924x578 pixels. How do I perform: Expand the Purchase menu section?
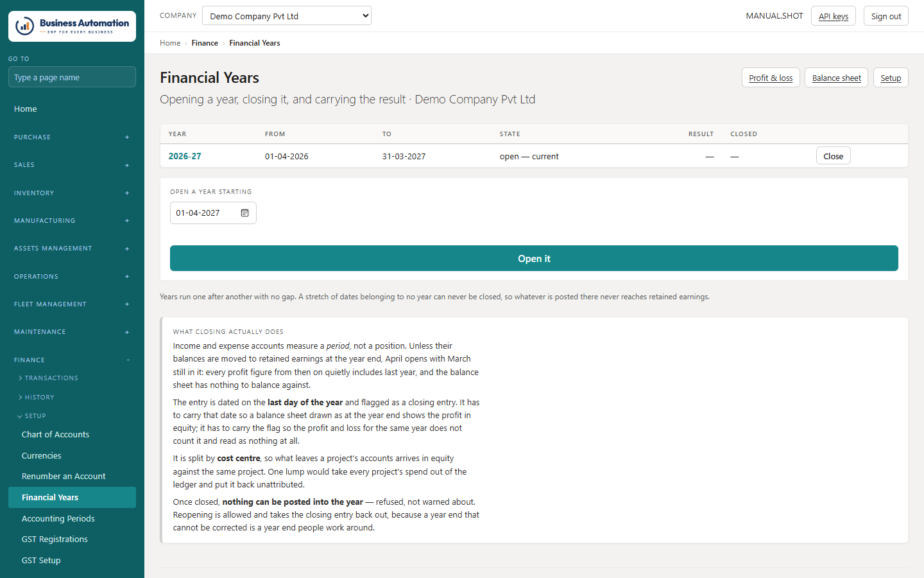72,137
